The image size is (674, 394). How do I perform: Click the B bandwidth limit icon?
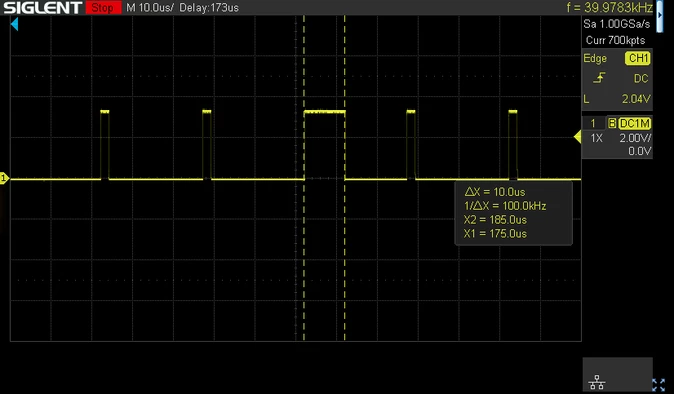[612, 124]
